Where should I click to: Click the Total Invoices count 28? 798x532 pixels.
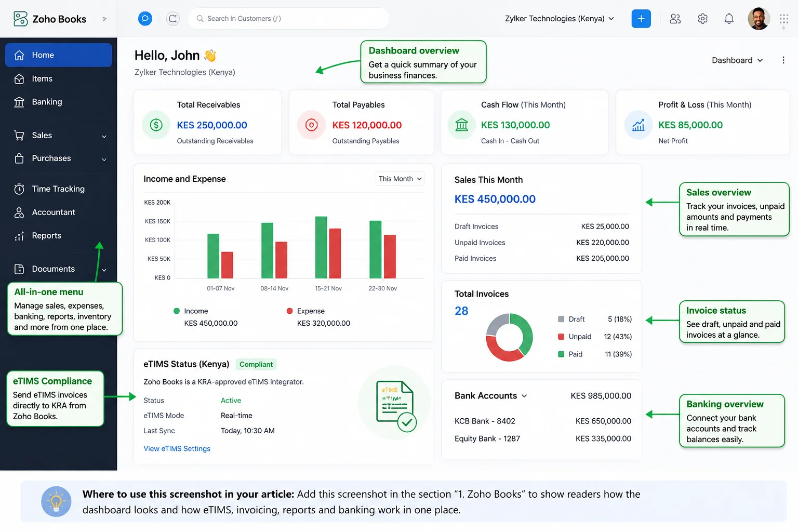pos(461,311)
